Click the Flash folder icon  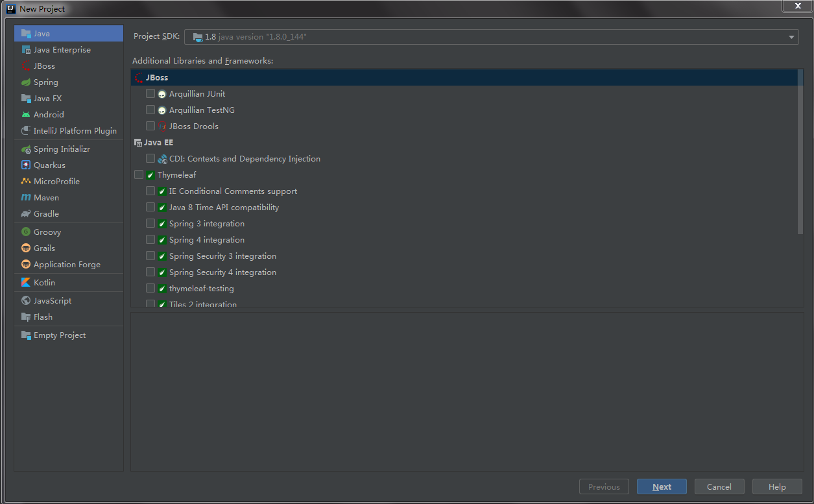point(26,317)
